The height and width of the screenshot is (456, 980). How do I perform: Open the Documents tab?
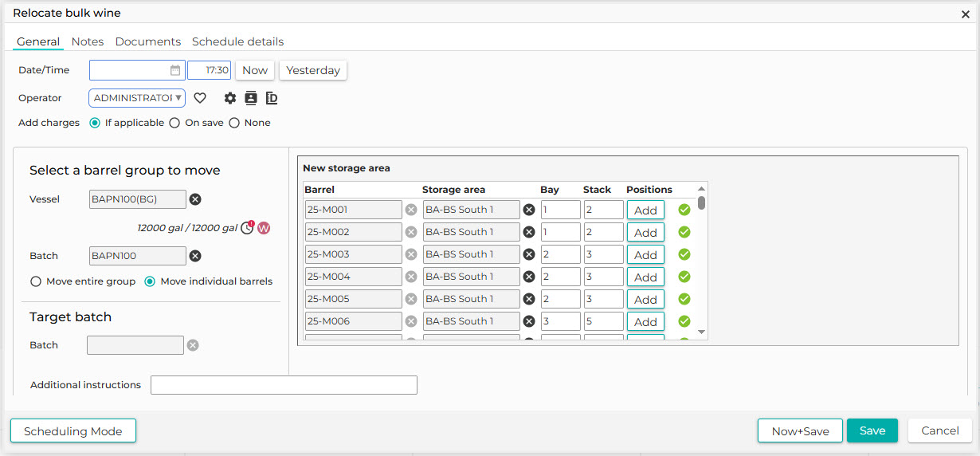tap(148, 41)
